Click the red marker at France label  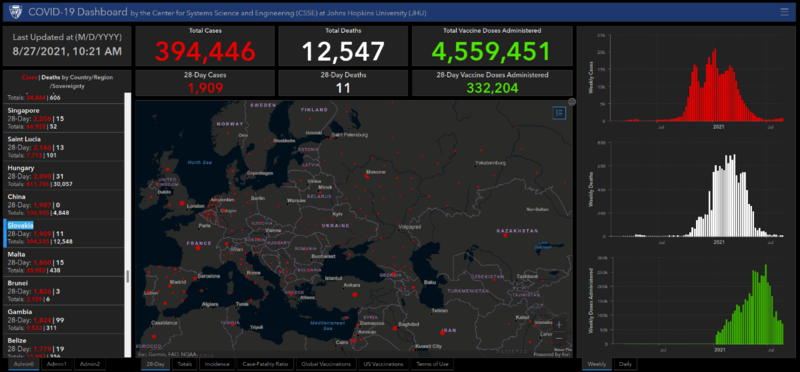[197, 249]
